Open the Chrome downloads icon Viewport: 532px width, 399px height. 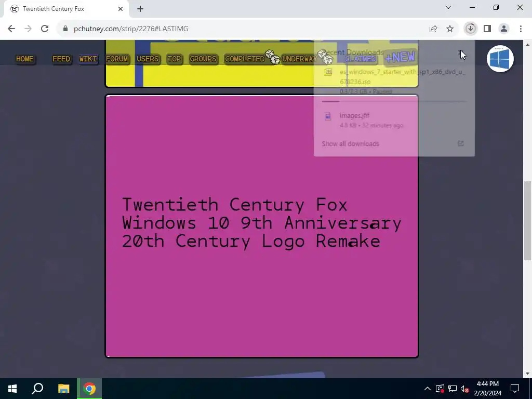pos(471,29)
